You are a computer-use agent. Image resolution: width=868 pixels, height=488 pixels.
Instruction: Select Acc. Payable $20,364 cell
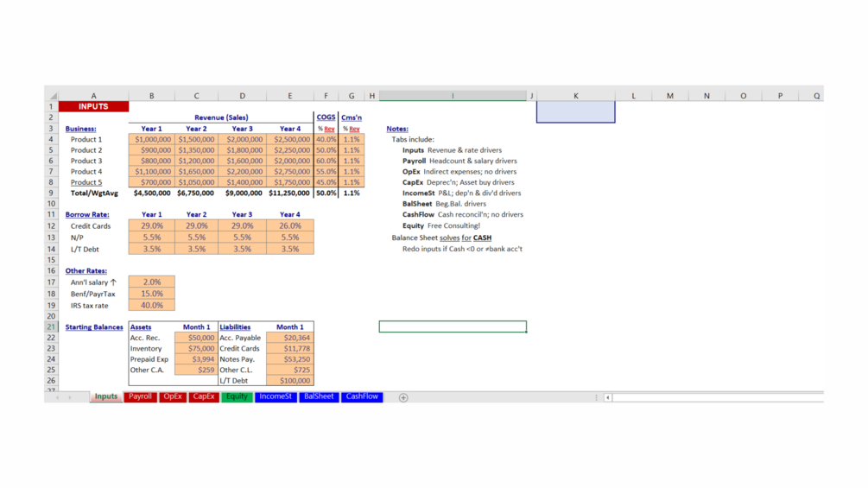coord(290,338)
